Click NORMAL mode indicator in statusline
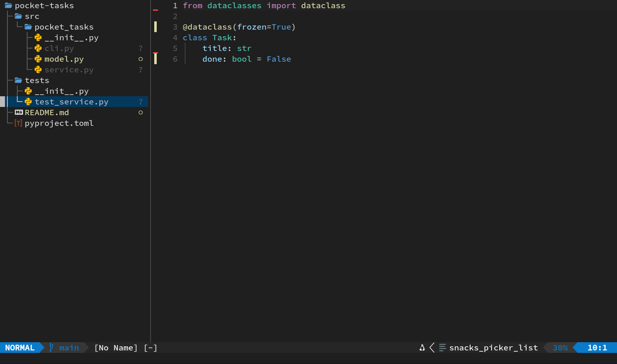 coord(20,348)
